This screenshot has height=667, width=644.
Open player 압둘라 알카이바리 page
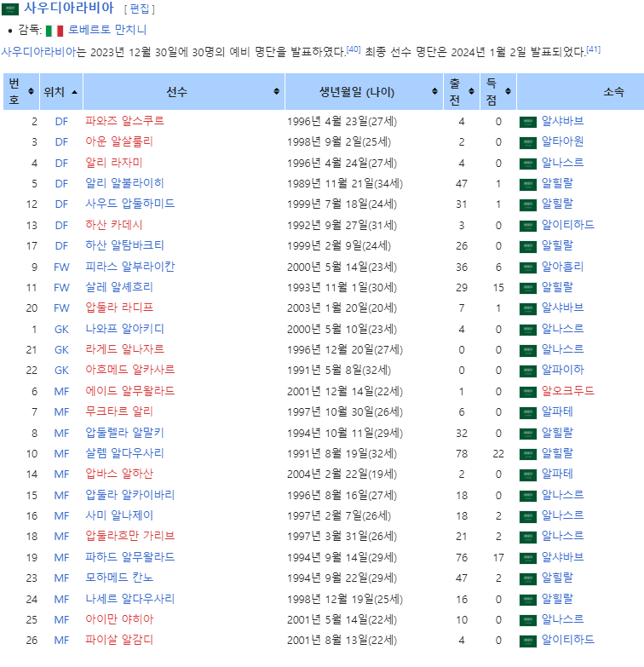click(x=130, y=495)
